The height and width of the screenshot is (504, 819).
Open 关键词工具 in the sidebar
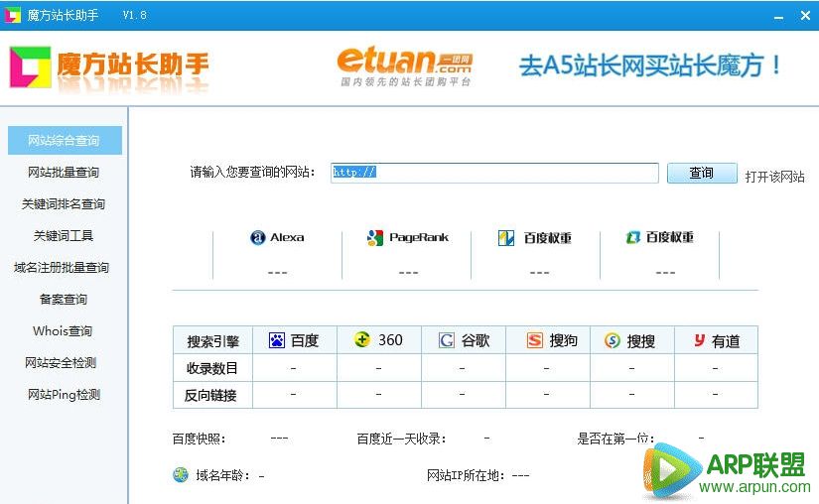tap(64, 236)
